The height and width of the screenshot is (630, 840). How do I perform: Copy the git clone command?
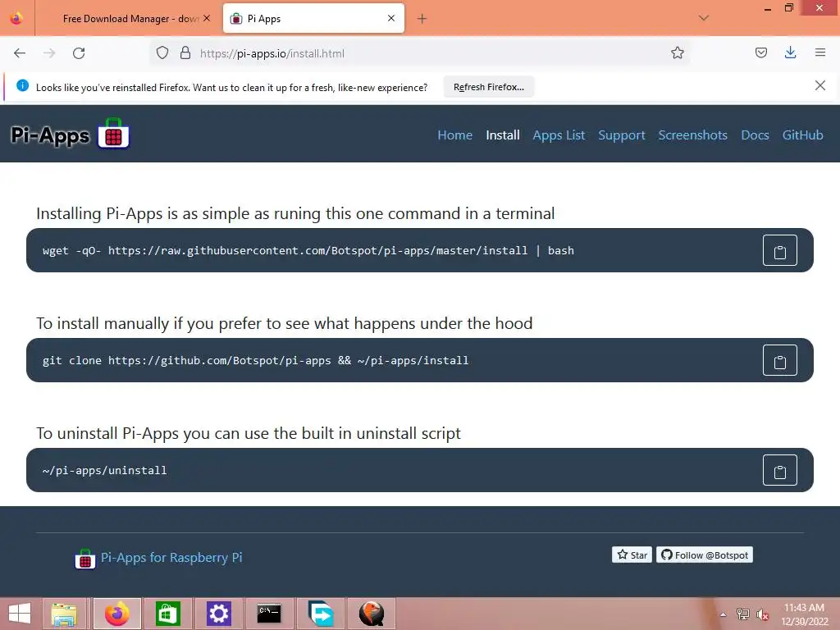[x=779, y=361]
